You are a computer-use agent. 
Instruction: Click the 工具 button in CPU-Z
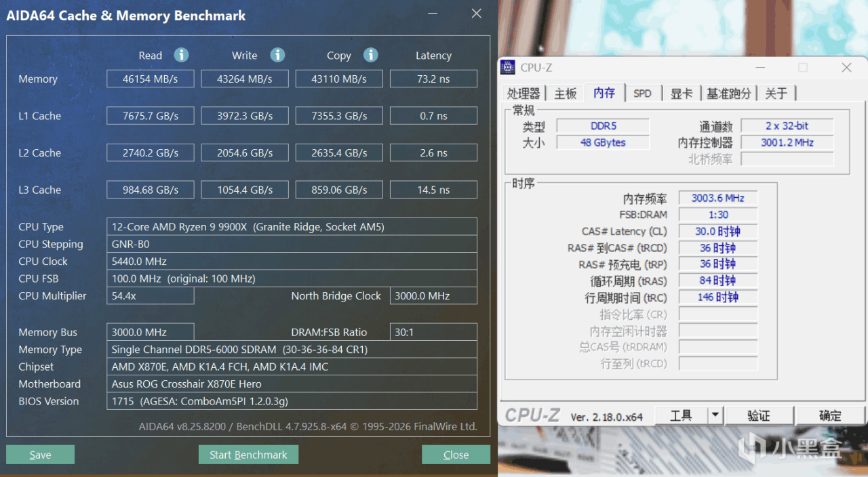coord(681,415)
